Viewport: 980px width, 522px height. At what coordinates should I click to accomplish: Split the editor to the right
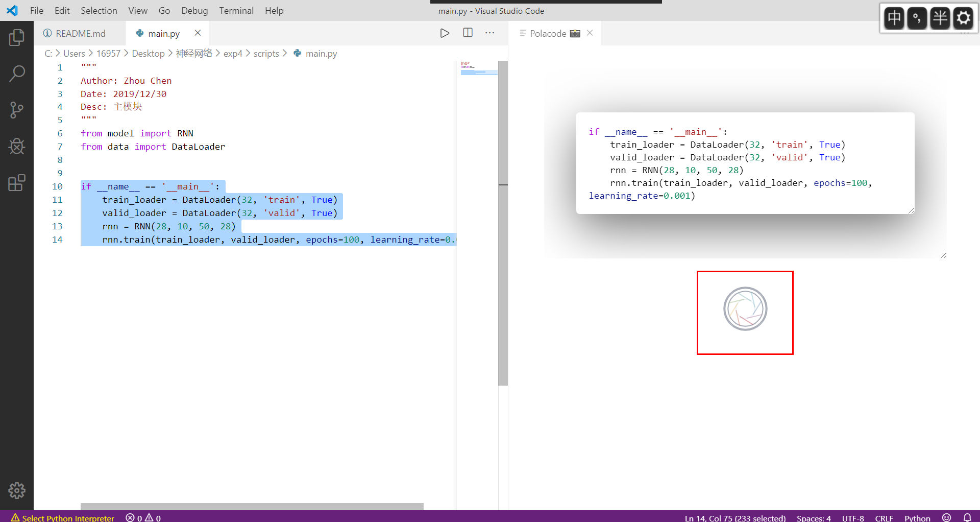coord(468,33)
